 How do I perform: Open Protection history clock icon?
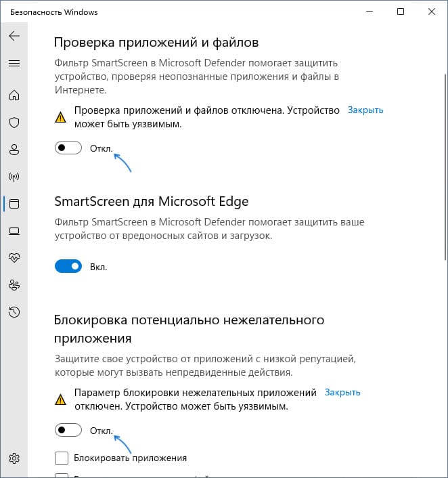(x=14, y=312)
